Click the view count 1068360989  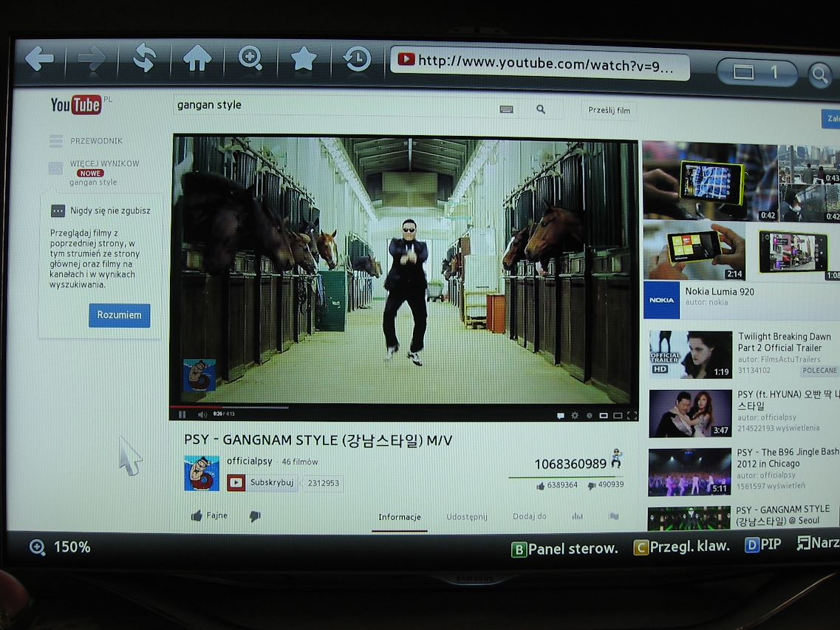[x=570, y=463]
